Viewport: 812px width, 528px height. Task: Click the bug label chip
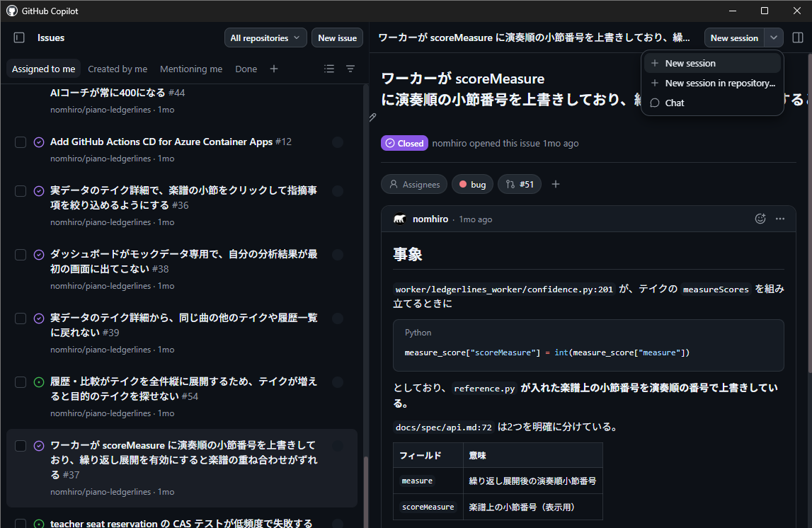click(472, 184)
